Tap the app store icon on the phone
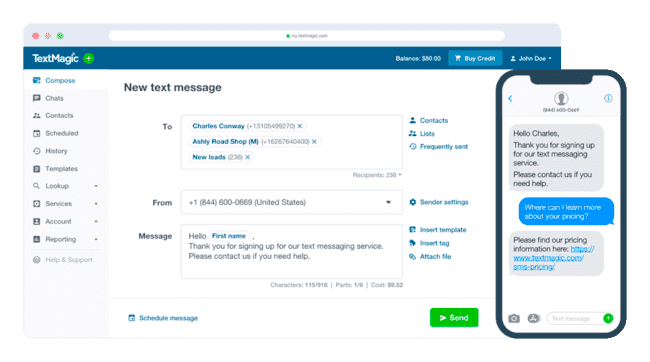This screenshot has width=650, height=362. (x=534, y=318)
